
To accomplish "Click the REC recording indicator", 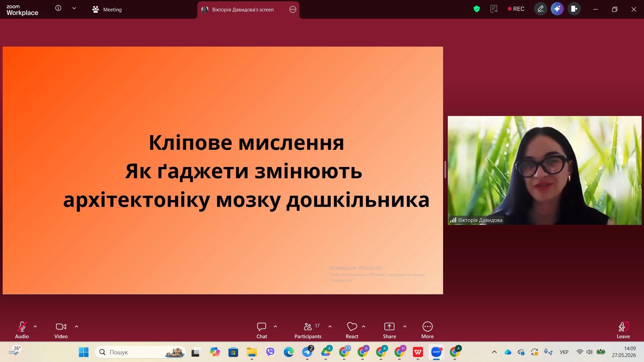I will (516, 9).
